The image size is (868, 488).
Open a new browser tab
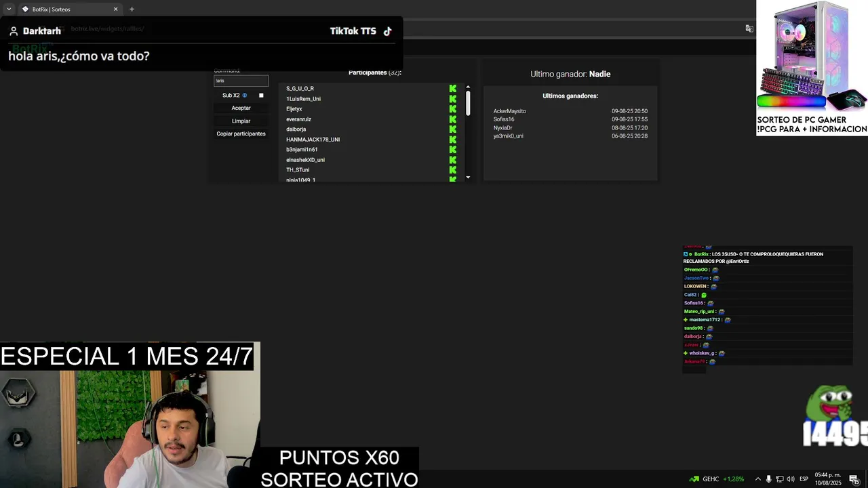(x=132, y=9)
